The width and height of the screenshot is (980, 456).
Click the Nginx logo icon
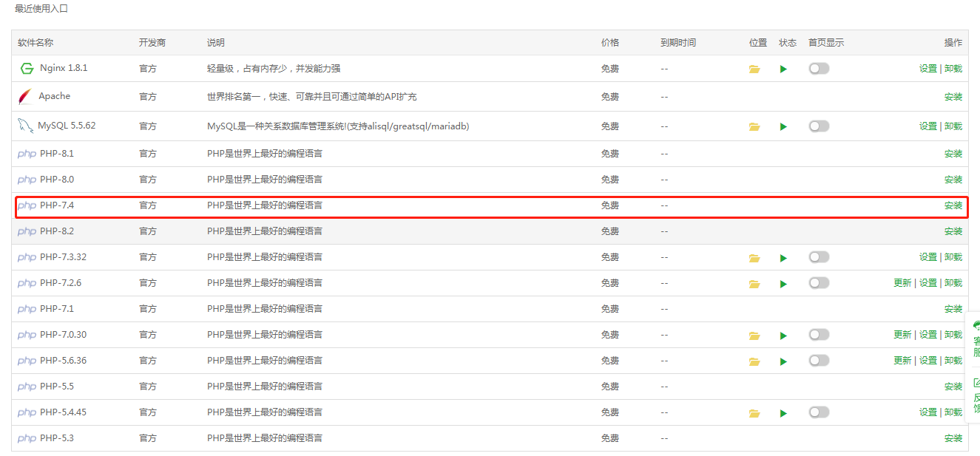(27, 68)
